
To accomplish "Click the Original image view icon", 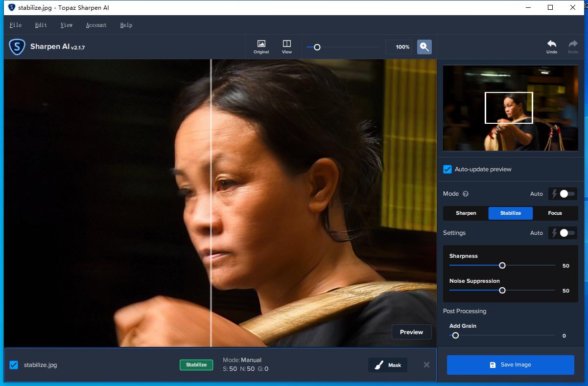I will (x=261, y=46).
